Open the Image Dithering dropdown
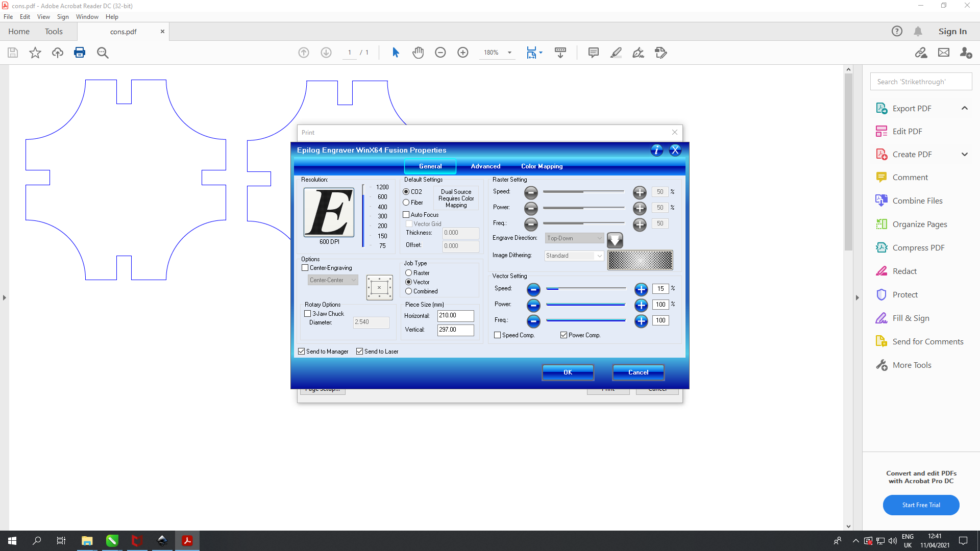 coord(574,256)
